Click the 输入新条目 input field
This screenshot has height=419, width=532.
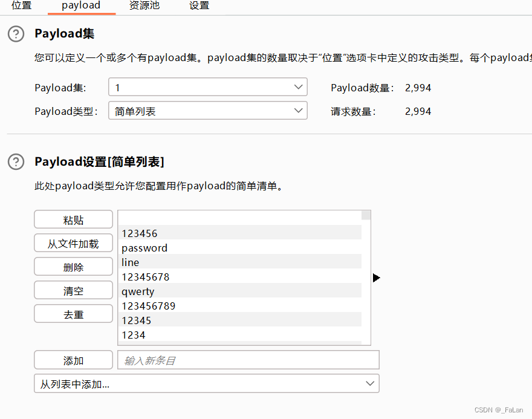tap(248, 360)
